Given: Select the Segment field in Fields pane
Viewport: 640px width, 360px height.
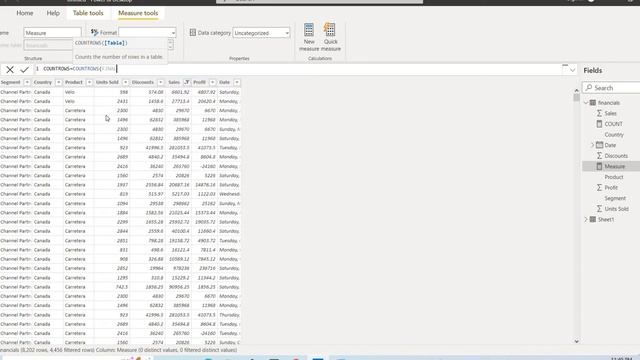Looking at the screenshot, I should coord(615,198).
